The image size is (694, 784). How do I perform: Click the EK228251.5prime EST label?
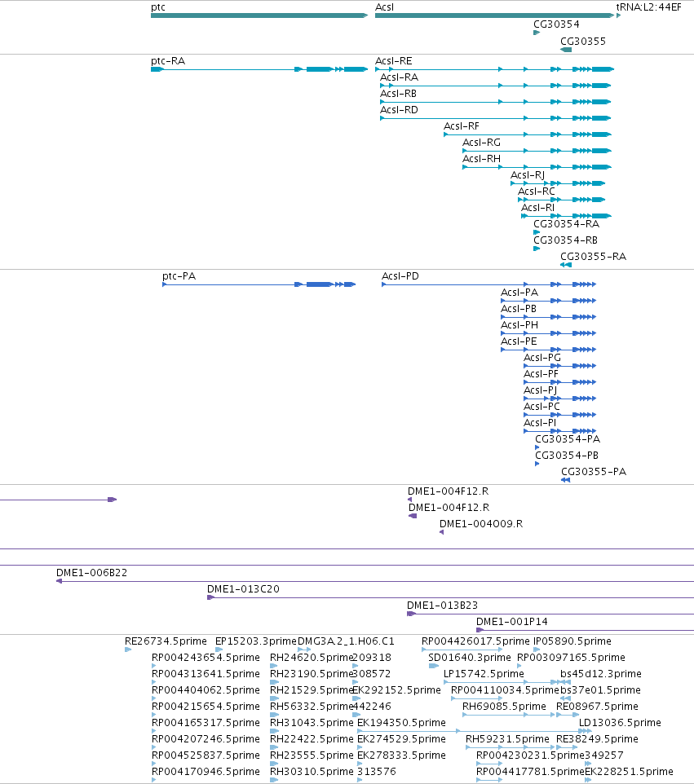click(629, 772)
